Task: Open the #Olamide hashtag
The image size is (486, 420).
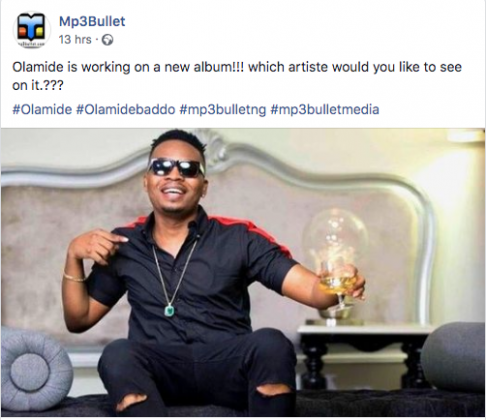Action: pos(42,109)
